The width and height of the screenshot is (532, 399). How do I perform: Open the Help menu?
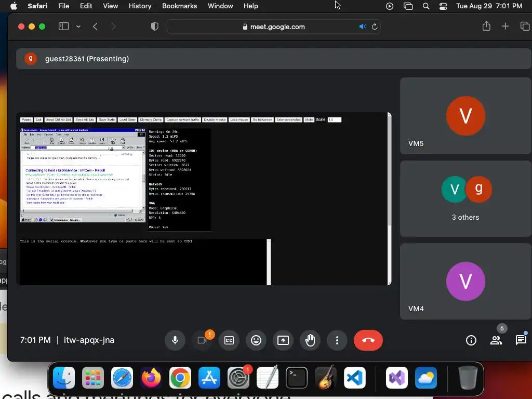(x=251, y=6)
